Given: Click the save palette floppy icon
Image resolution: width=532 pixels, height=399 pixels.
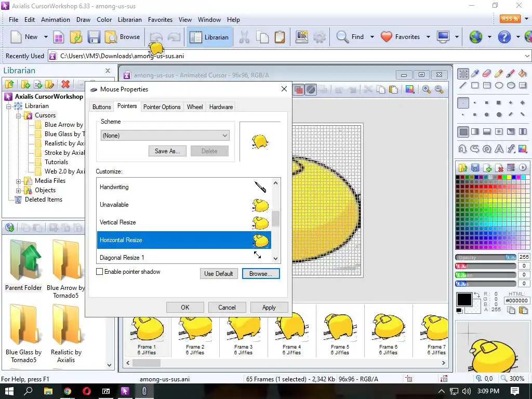Looking at the screenshot, I should [475, 168].
